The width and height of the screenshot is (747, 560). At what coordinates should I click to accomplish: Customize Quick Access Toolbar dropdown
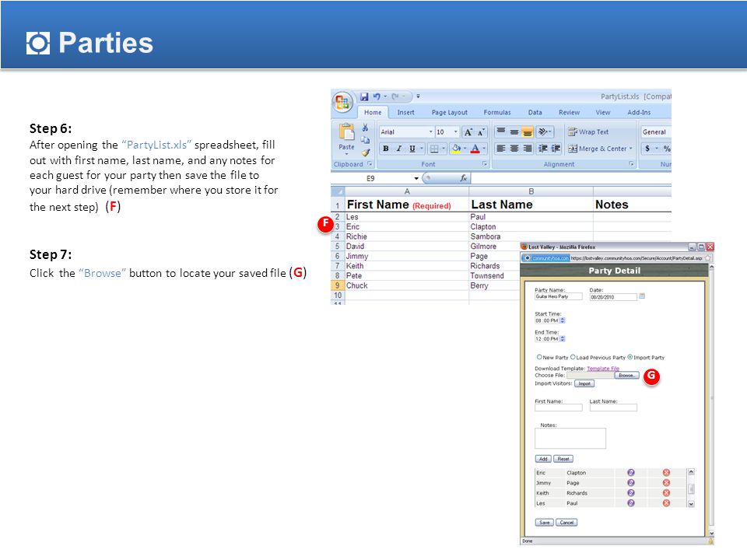419,96
